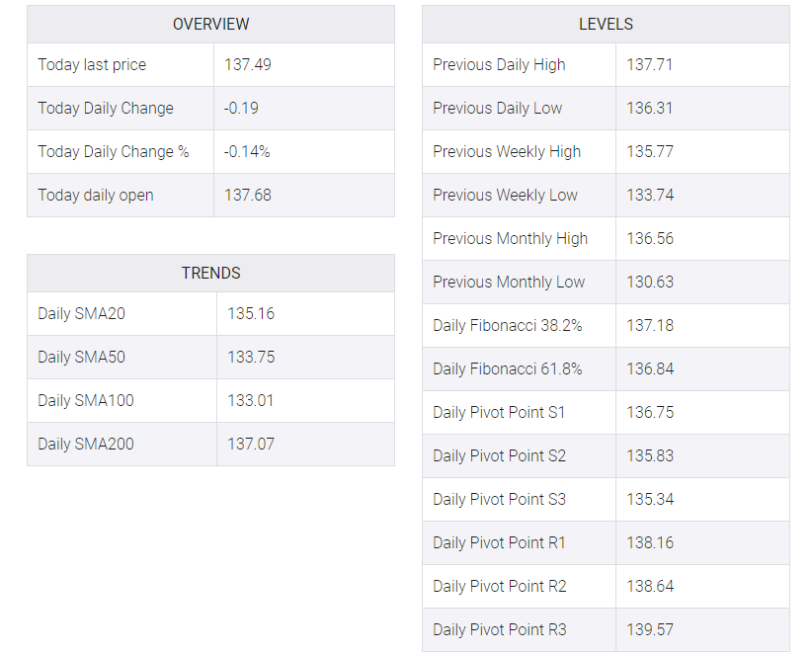Click the Previous Daily Low label
812x654 pixels.
click(x=497, y=109)
